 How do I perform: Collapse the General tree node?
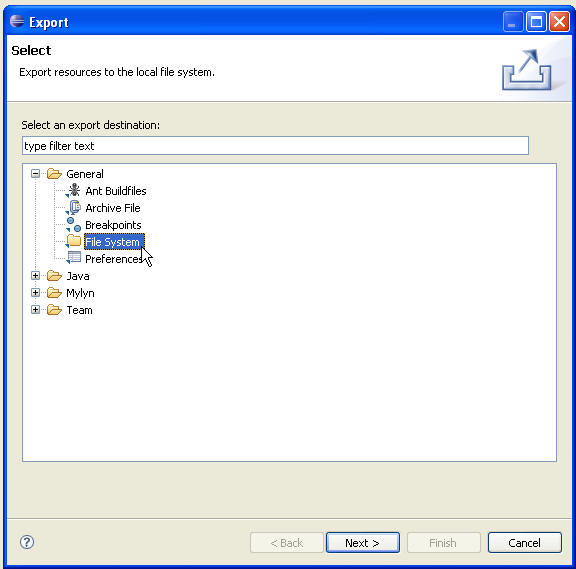35,173
